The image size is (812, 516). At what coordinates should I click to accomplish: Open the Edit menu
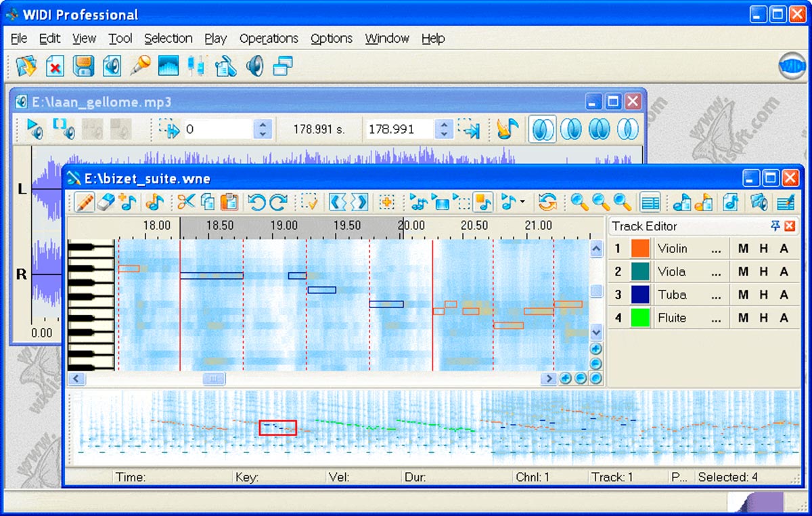49,39
